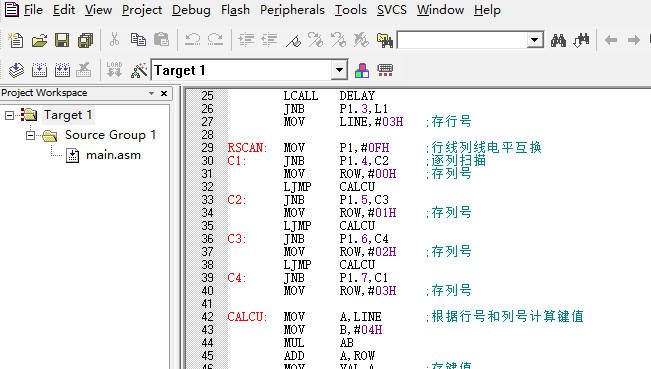Select Target 1 in project tree
This screenshot has height=369, width=651.
tap(68, 115)
